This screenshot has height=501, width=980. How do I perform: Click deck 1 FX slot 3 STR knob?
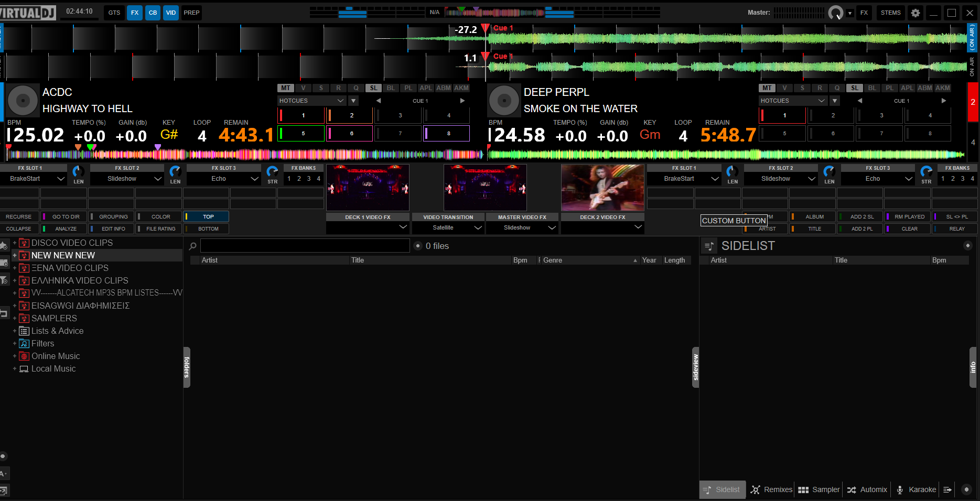click(272, 171)
